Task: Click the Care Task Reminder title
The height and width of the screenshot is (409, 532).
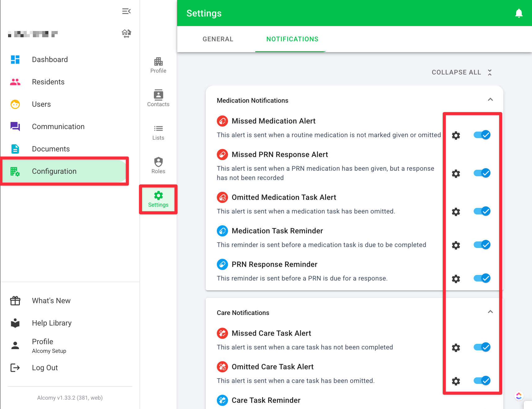Action: (x=266, y=400)
